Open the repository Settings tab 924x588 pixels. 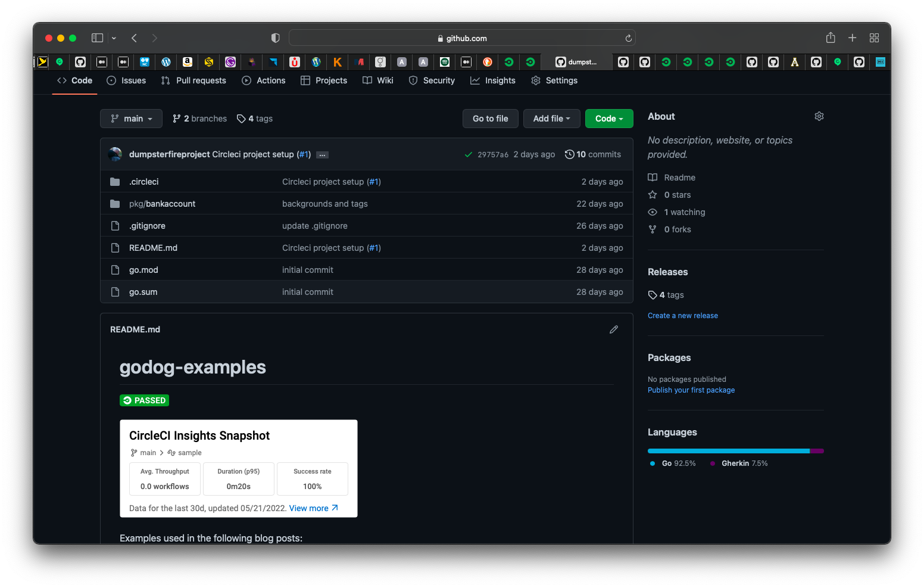point(554,80)
